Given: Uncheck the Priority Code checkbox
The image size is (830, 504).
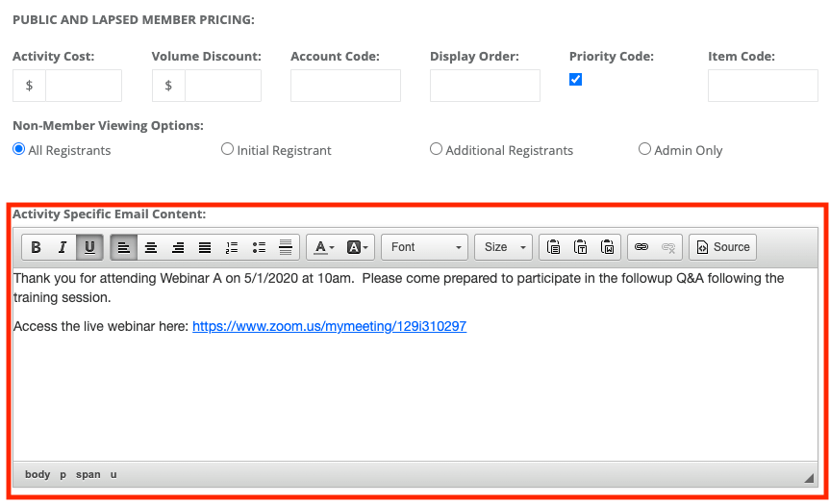Looking at the screenshot, I should [x=575, y=80].
